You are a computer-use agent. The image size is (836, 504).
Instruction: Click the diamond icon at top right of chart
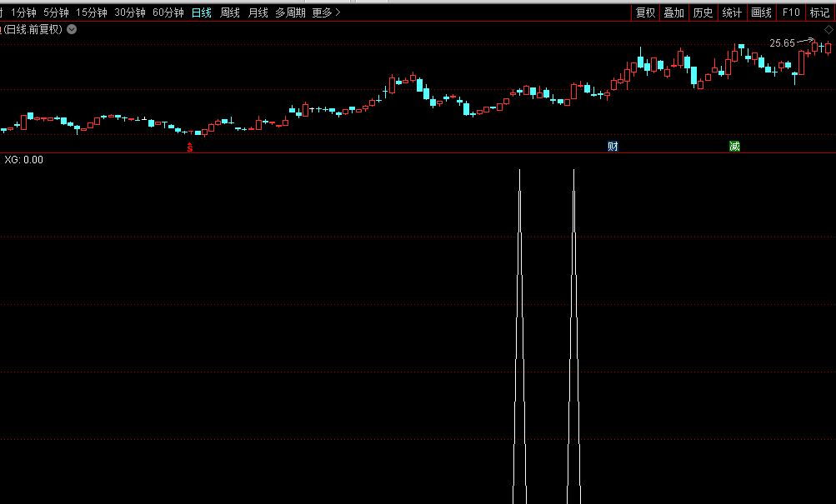[827, 29]
